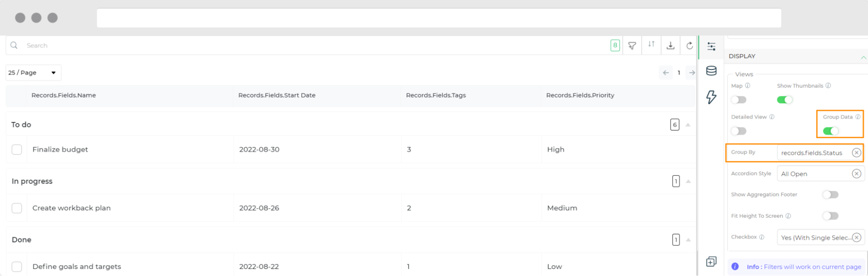
Task: Open the settings sliders panel icon
Action: pyautogui.click(x=711, y=46)
